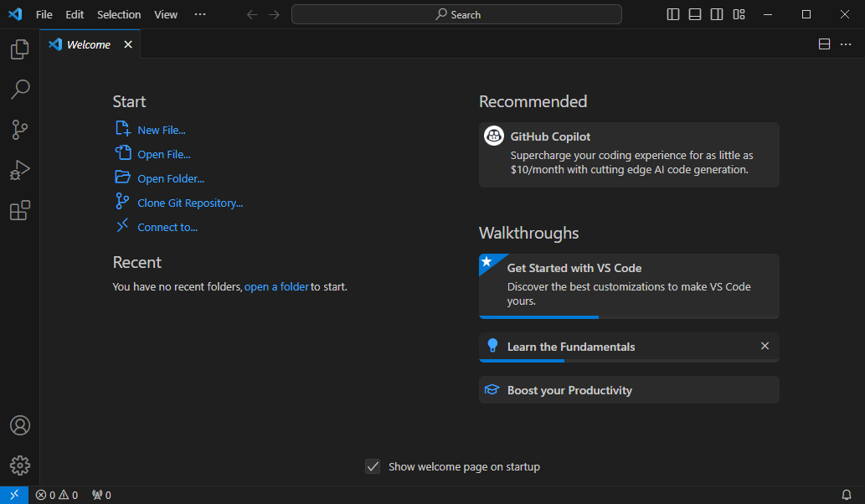Open the Source Control view
The image size is (865, 504).
(19, 130)
